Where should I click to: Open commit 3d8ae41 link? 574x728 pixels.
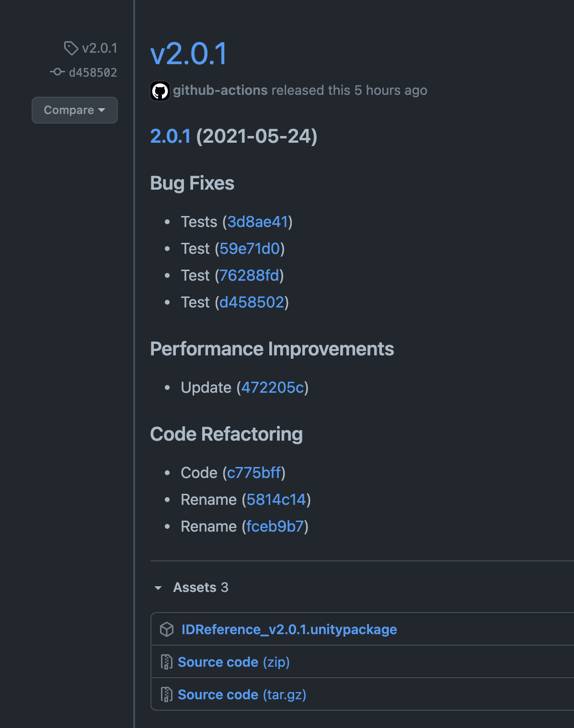[x=257, y=222]
